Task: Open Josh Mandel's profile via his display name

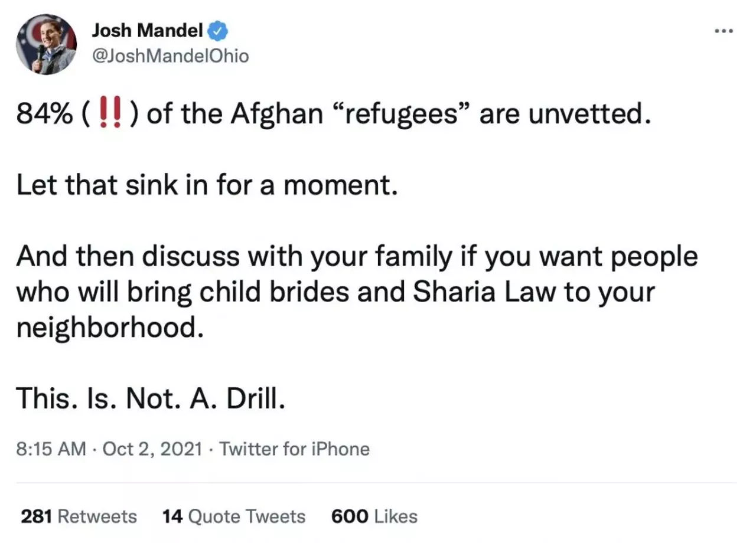Action: [x=148, y=30]
